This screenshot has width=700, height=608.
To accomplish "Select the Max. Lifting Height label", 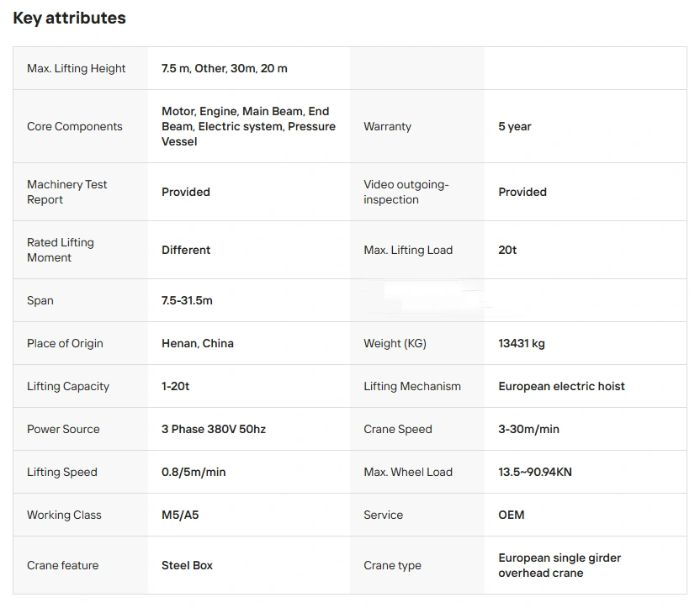I will [x=77, y=69].
